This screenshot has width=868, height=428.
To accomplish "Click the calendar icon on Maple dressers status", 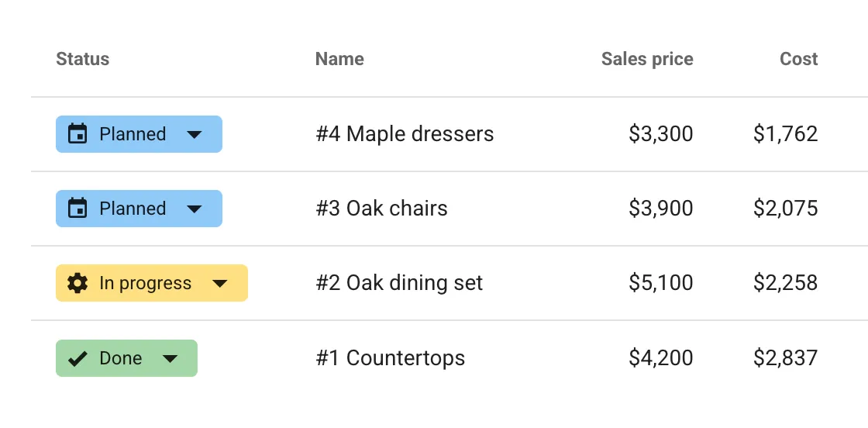I will point(77,134).
